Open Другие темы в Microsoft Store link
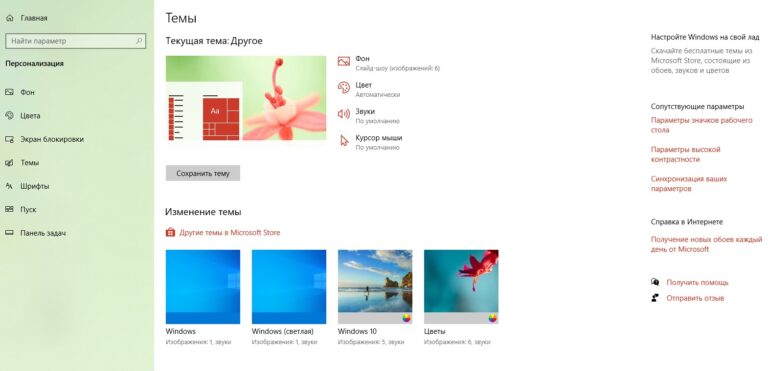Screen dimensions: 768x371 pos(230,232)
